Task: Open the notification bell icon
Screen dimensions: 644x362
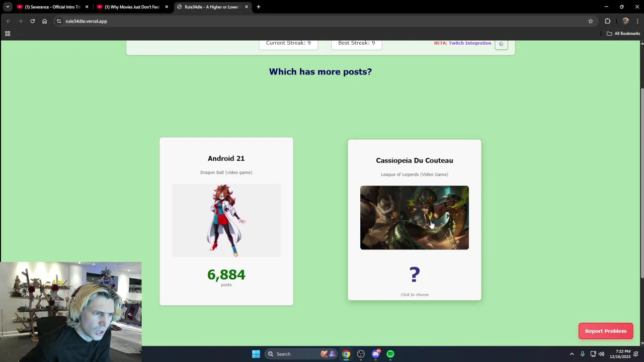Action: click(x=636, y=354)
